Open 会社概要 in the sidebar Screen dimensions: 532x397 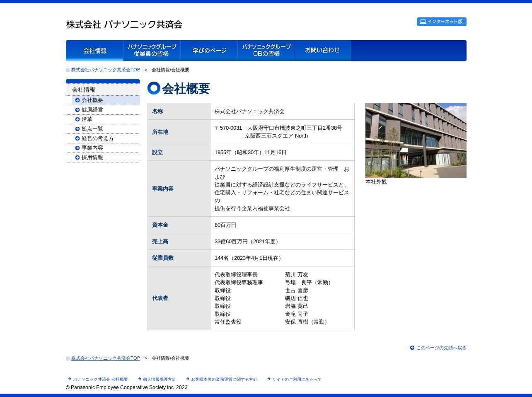click(x=106, y=100)
